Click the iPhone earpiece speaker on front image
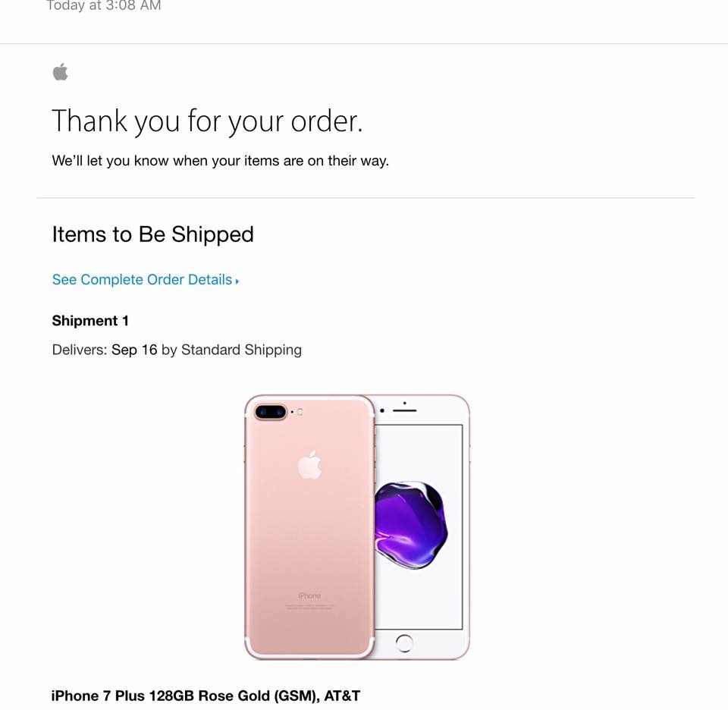Viewport: 728px width, 710px height. pyautogui.click(x=404, y=410)
